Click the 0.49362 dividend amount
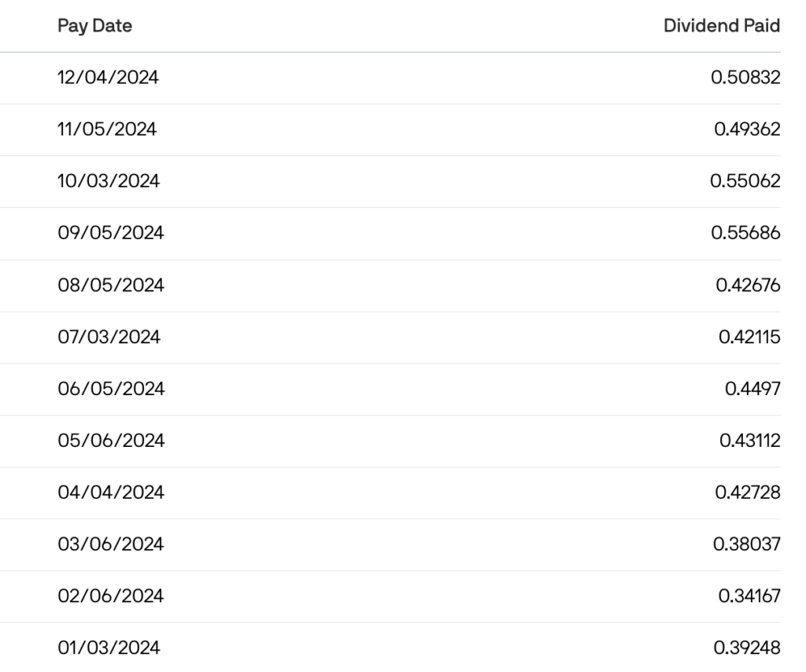This screenshot has width=806, height=672. [747, 130]
